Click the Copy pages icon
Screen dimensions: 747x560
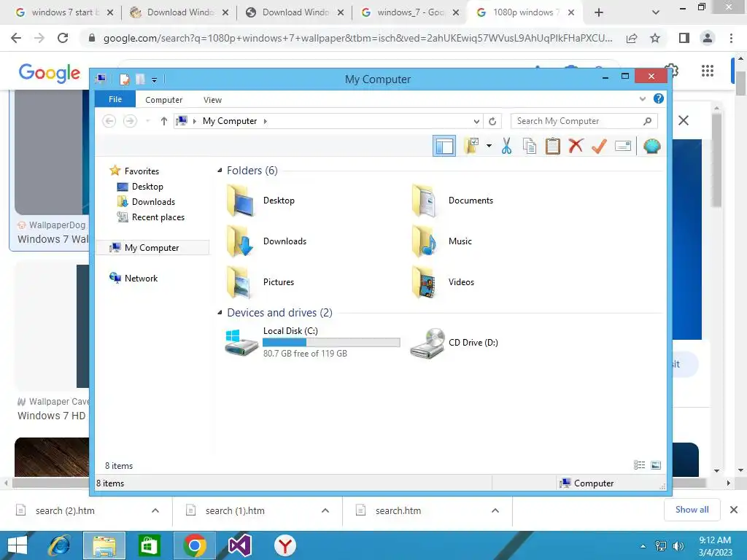(530, 146)
